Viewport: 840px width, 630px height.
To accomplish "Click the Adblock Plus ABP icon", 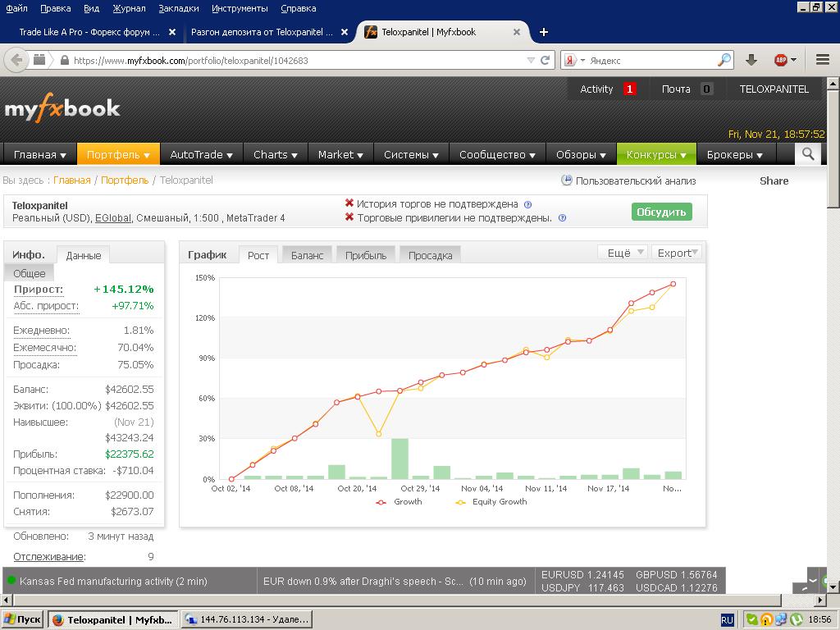I will [x=781, y=60].
